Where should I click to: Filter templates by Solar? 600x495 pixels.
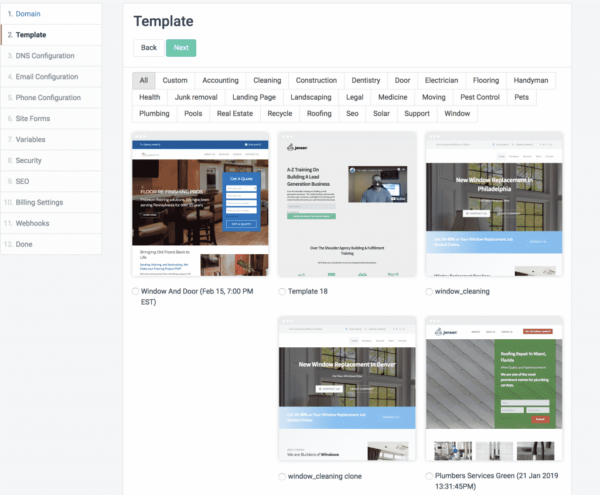point(382,114)
